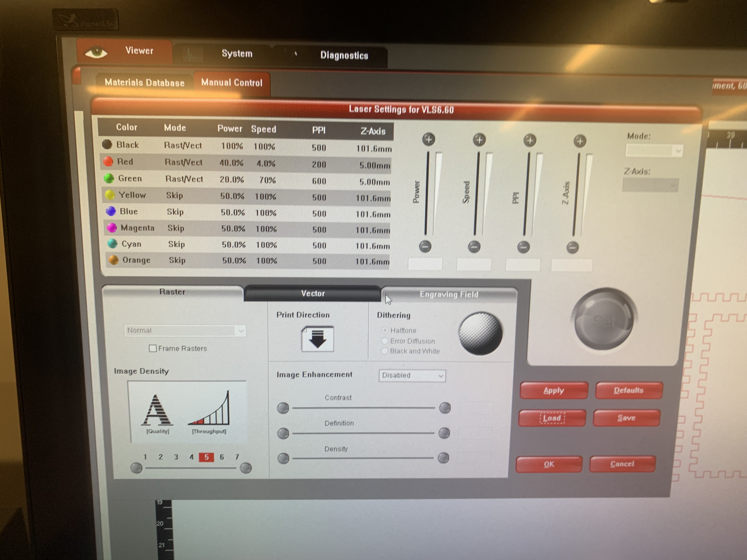The height and width of the screenshot is (560, 747).
Task: Decrease PPI with the minus button
Action: (523, 247)
